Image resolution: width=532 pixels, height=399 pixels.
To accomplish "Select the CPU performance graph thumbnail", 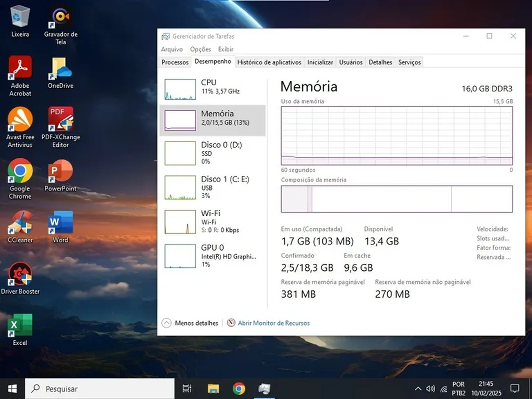I will (x=180, y=89).
